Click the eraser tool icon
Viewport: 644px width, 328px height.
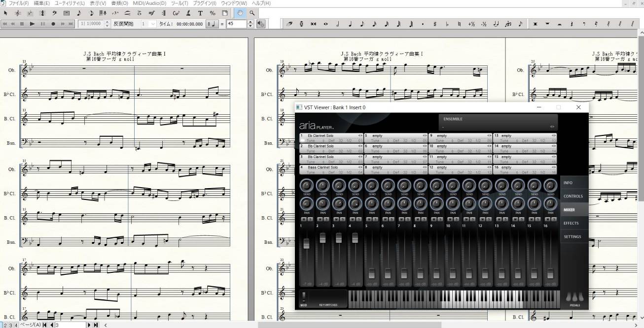pos(289,24)
